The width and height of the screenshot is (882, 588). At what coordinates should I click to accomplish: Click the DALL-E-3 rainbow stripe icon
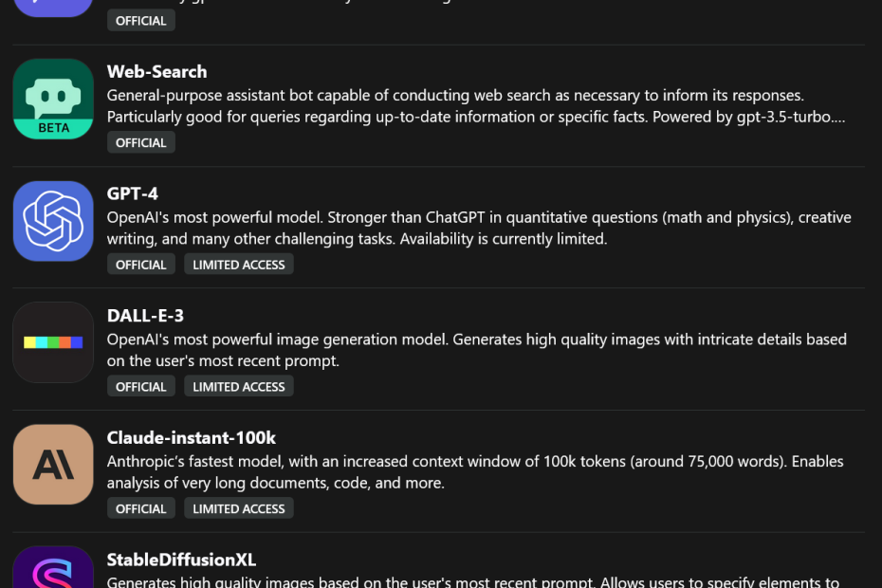pos(53,342)
